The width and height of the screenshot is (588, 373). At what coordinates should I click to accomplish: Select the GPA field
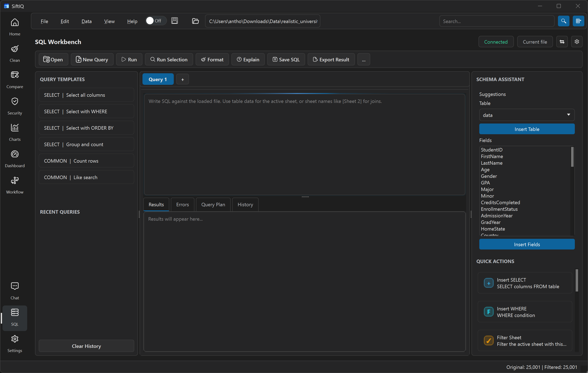click(485, 183)
